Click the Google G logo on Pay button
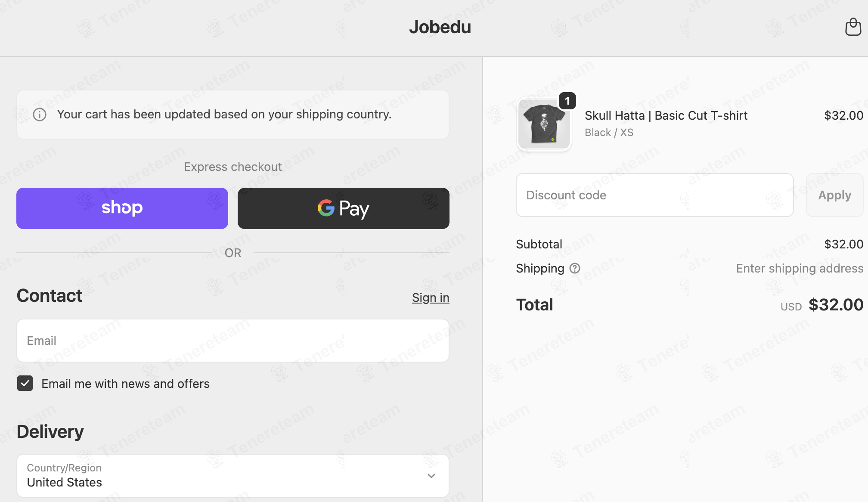Viewport: 868px width, 502px height. tap(326, 208)
